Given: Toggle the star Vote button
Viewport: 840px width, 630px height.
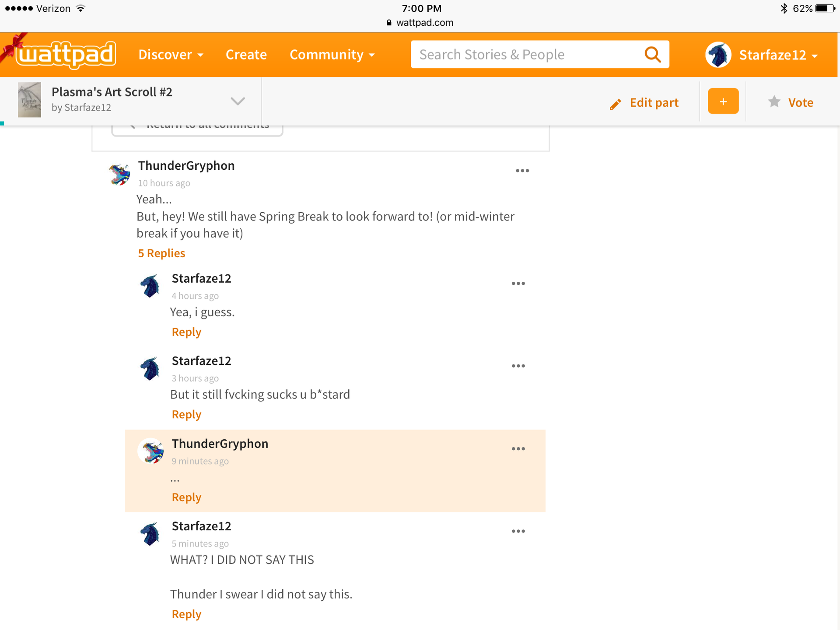Looking at the screenshot, I should pos(790,102).
